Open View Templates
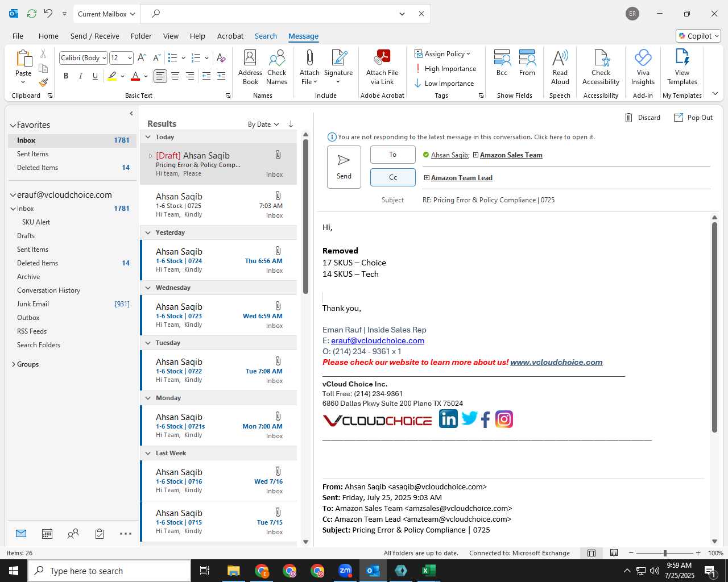Viewport: 728px width, 582px height. pyautogui.click(x=682, y=67)
